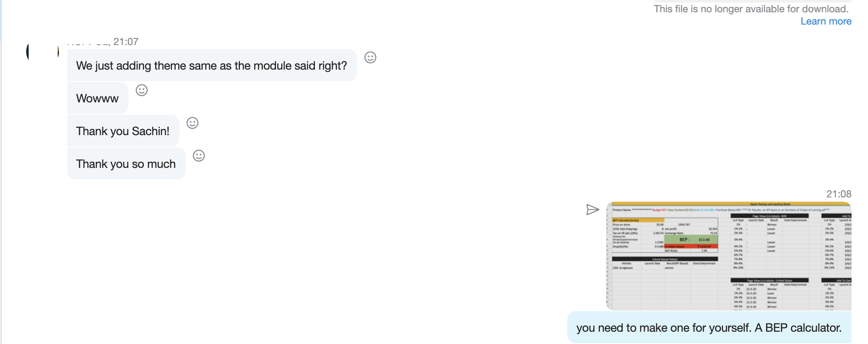Click the 'Thank you so much' message

(126, 163)
